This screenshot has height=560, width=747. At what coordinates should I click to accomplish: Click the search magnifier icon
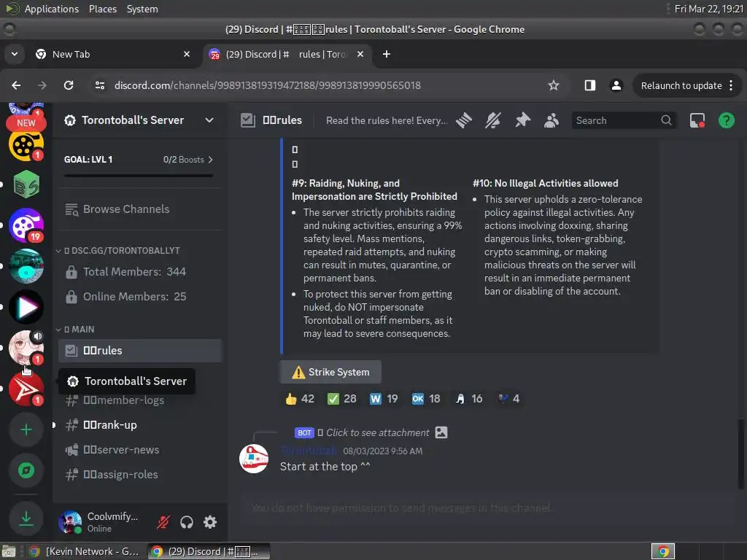[x=666, y=120]
